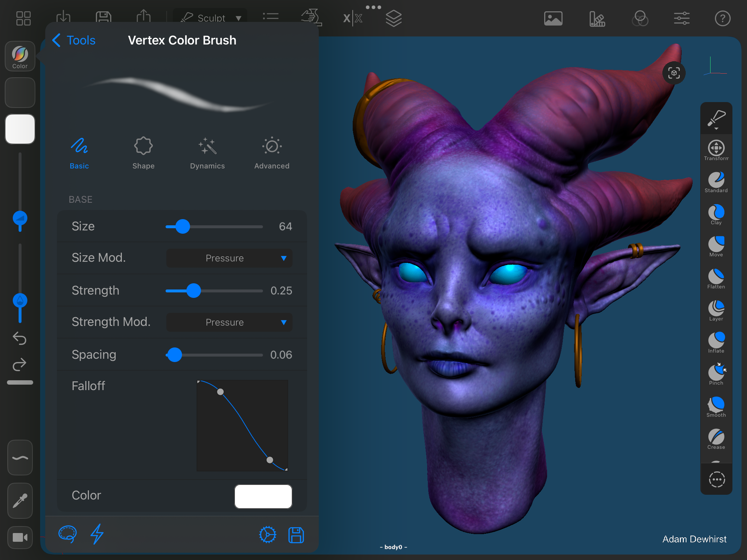This screenshot has width=747, height=560.
Task: Open the Sculpt mode dropdown
Action: (211, 17)
